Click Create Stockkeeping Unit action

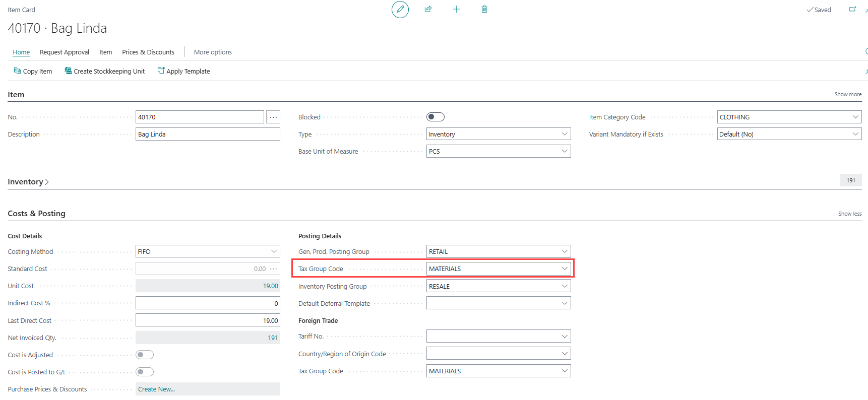pos(104,71)
